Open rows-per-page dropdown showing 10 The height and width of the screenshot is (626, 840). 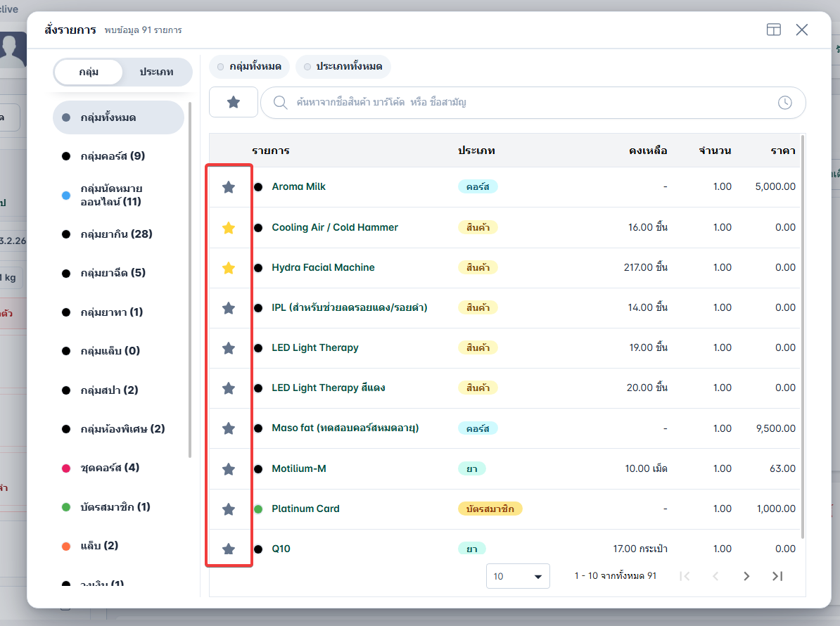point(518,576)
